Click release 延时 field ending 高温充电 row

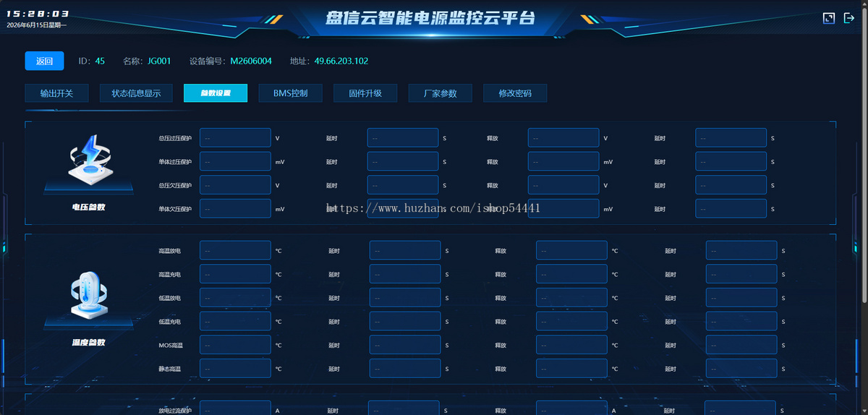pos(741,274)
